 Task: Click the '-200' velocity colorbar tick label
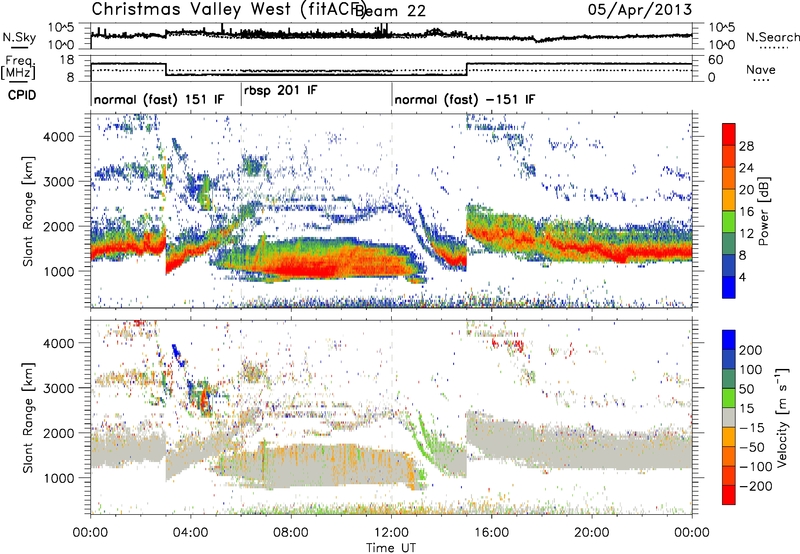coord(754,486)
